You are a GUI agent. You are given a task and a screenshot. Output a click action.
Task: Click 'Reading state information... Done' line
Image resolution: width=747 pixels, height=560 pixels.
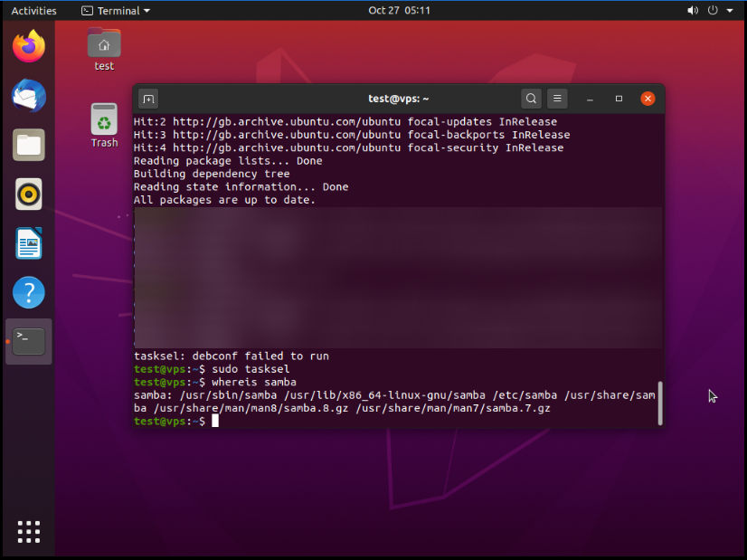(x=241, y=187)
